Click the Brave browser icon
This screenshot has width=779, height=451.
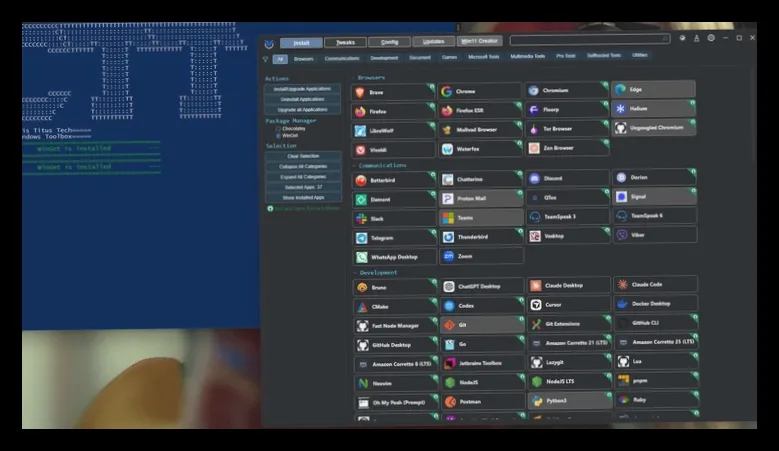360,92
